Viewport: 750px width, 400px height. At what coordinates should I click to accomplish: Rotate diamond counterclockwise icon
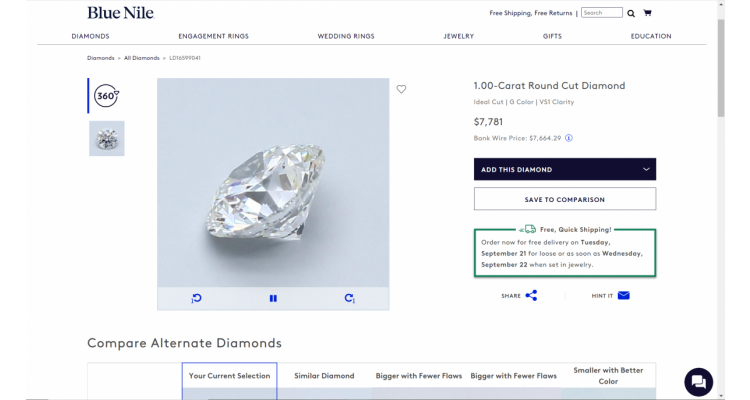[x=197, y=298]
